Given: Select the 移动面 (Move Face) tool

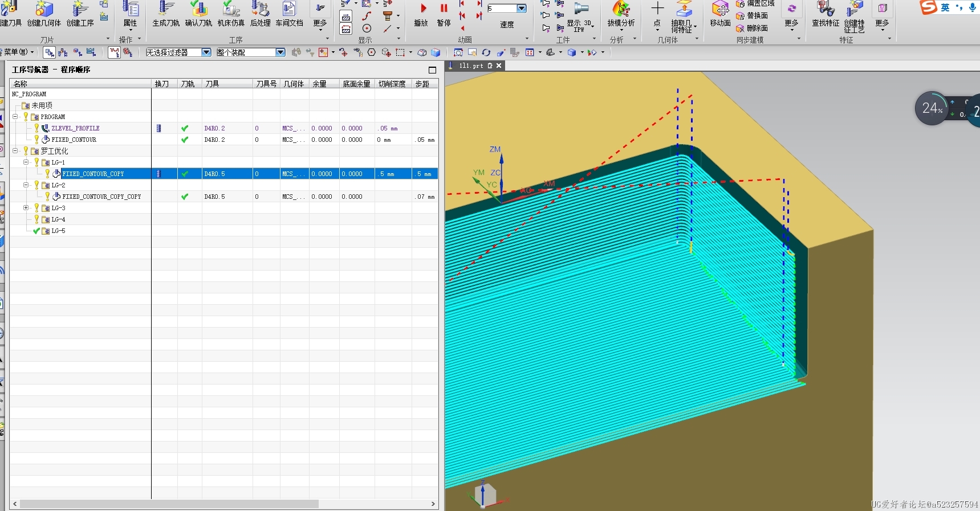Looking at the screenshot, I should pyautogui.click(x=720, y=15).
